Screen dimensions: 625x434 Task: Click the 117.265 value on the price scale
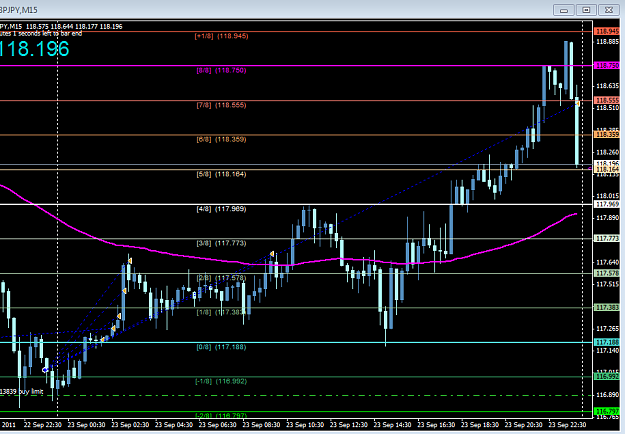608,328
